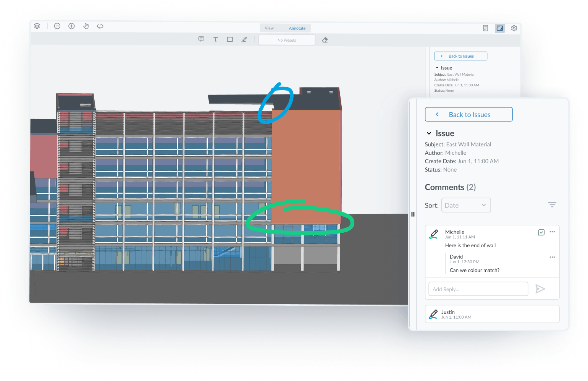Image resolution: width=588 pixels, height=381 pixels.
Task: Click the Pan hand tool
Action: tap(86, 26)
